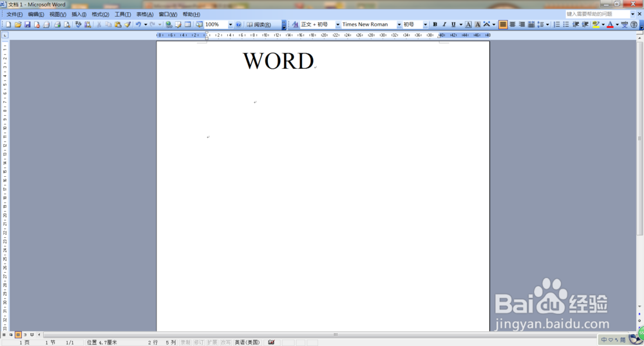
Task: Apply red font color with the A icon
Action: coord(611,24)
